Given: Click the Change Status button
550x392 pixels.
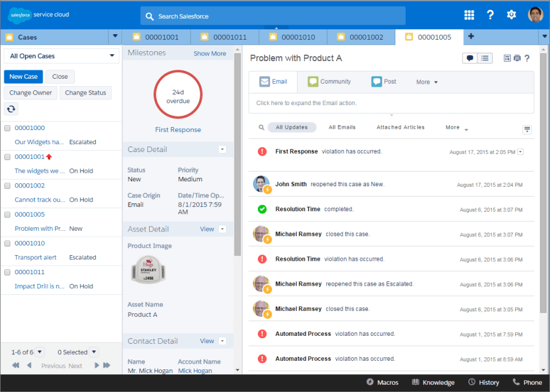Looking at the screenshot, I should (86, 93).
